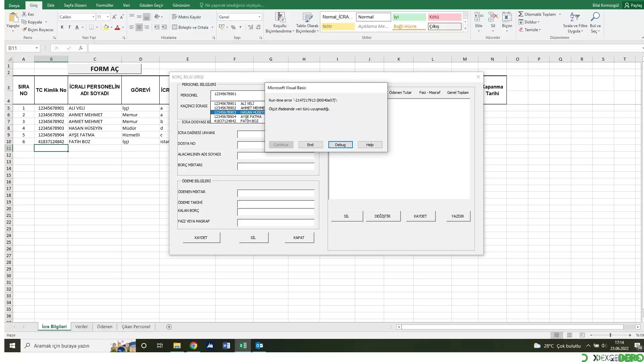The image size is (644, 362).
Task: Click the increase decimal icon
Action: click(x=251, y=27)
